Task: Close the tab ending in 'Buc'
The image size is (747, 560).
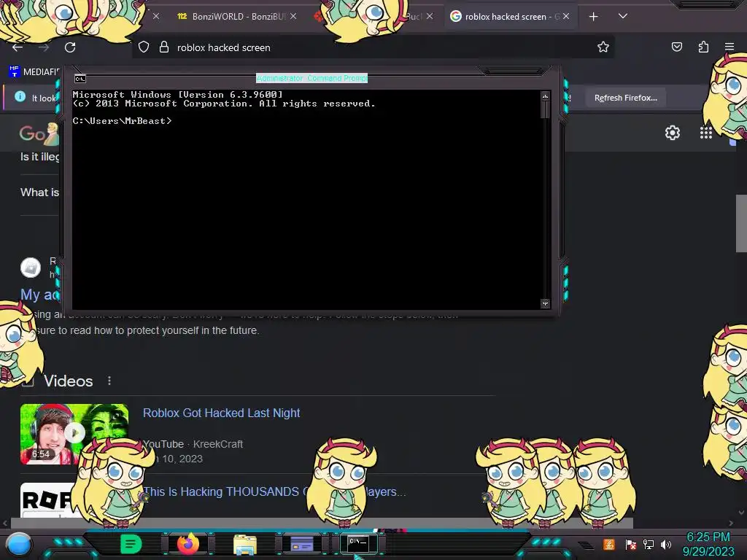Action: 430,16
